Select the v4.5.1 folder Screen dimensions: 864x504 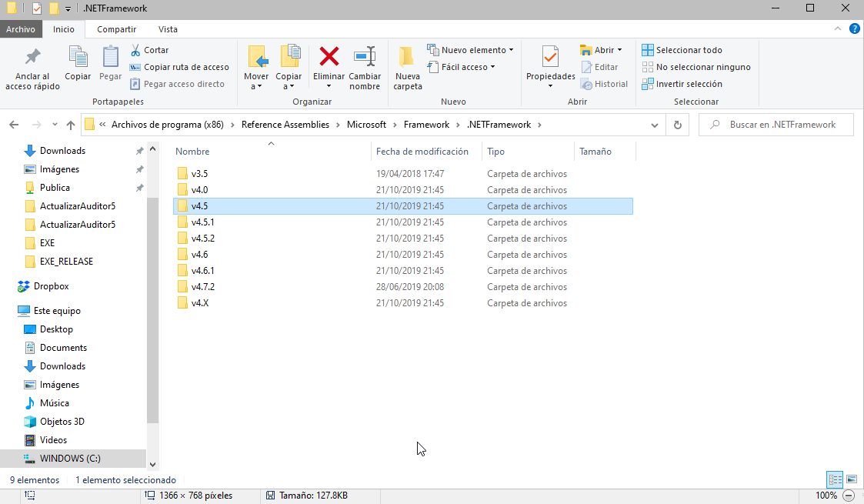click(x=403, y=222)
